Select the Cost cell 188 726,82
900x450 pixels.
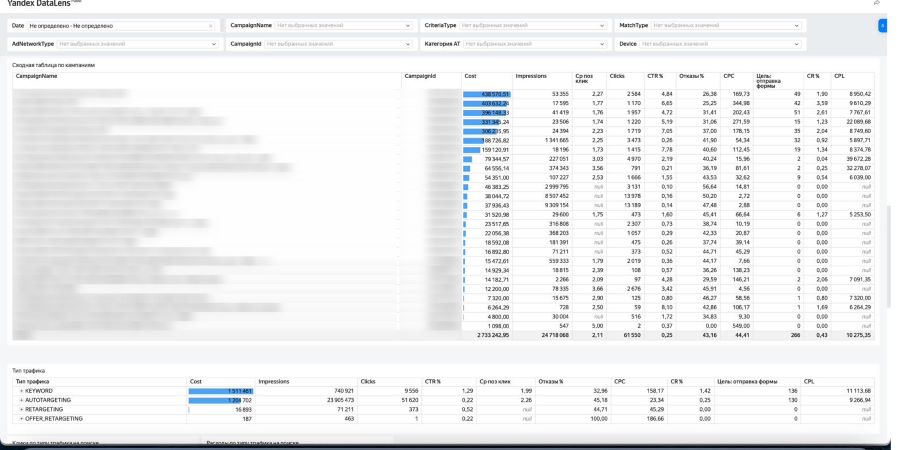coord(487,140)
